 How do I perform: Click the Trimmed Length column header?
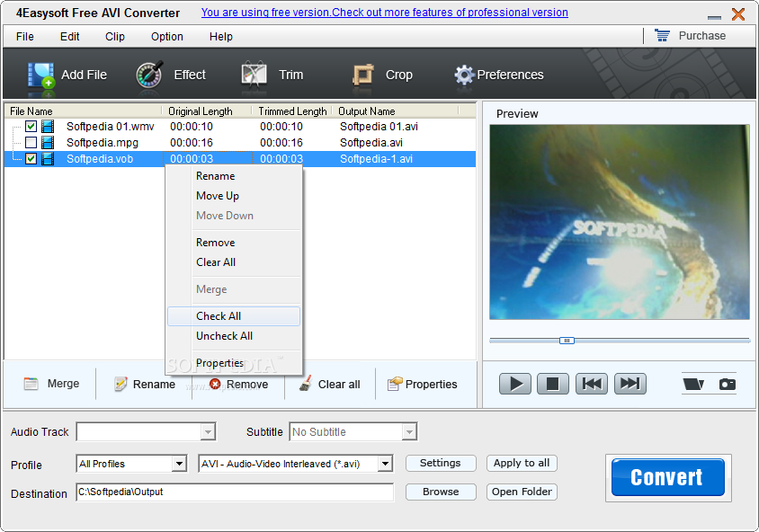coord(292,111)
